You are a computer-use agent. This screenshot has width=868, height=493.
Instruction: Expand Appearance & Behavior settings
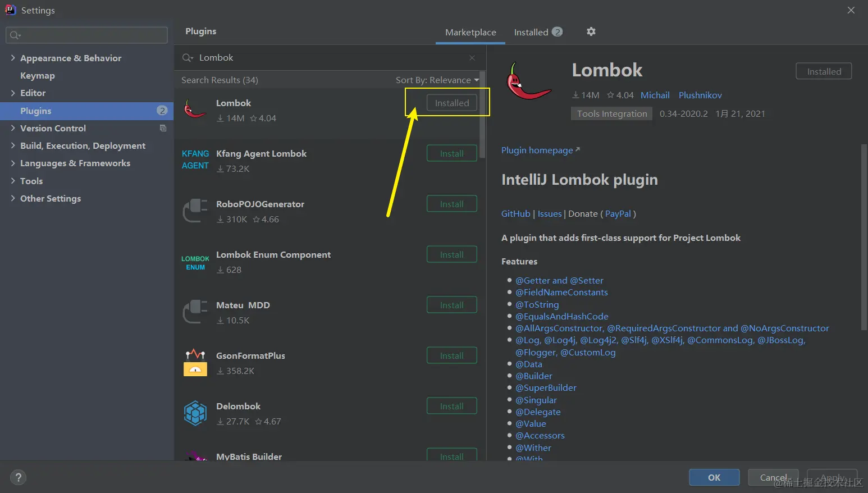coord(13,58)
